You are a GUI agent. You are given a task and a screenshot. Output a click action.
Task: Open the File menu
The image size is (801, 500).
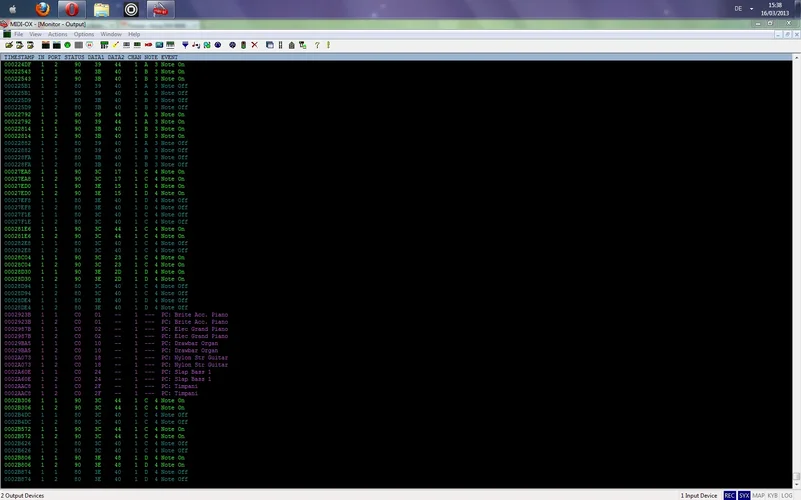(18, 34)
